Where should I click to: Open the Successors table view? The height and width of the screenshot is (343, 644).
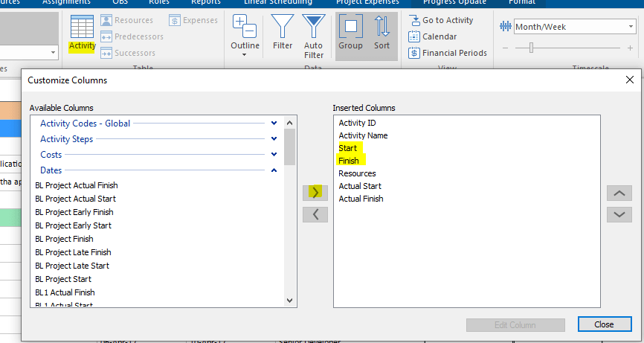coord(128,53)
